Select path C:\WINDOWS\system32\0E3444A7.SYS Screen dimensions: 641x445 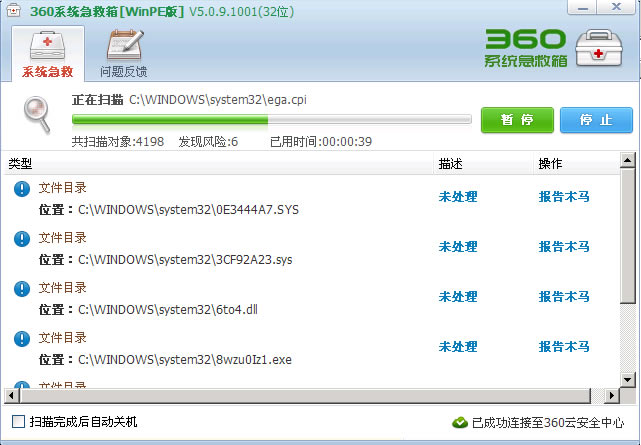coord(188,210)
